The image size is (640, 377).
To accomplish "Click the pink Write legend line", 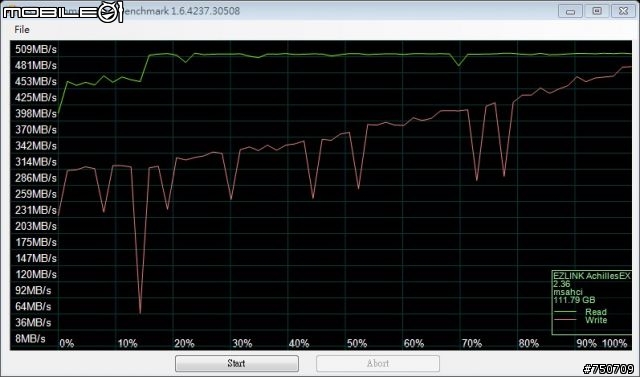I will (565, 319).
